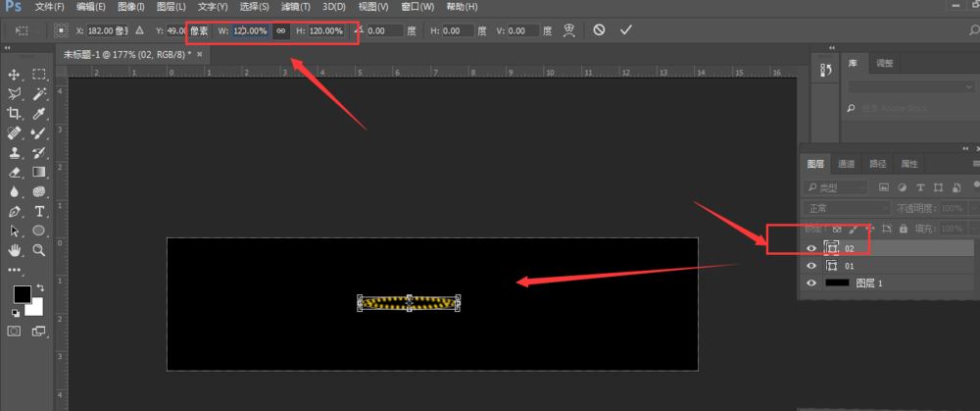This screenshot has height=411, width=980.
Task: Open the 图层(L) menu
Action: tap(171, 7)
